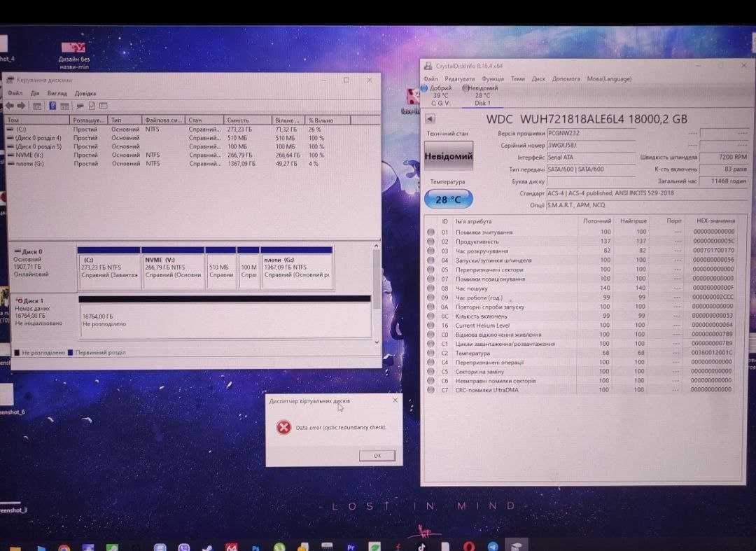
Task: Open the Дія menu in Disk Management
Action: click(x=35, y=93)
